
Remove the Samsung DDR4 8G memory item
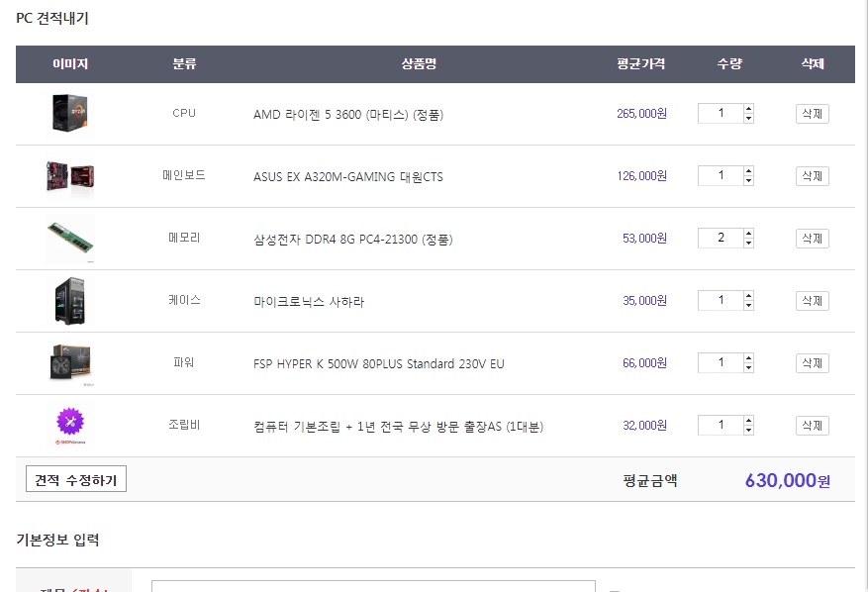click(x=812, y=239)
